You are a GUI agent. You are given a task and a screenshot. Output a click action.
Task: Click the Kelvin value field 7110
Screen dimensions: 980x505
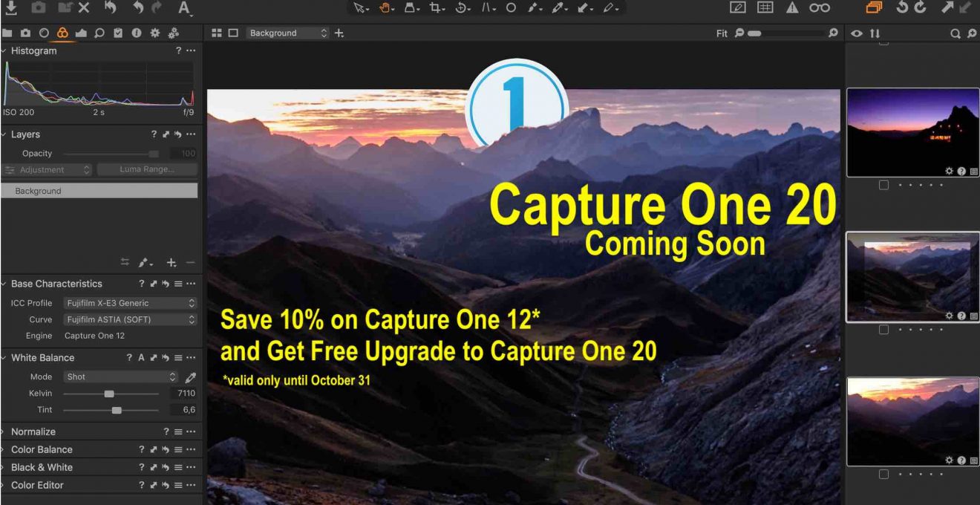pos(183,394)
